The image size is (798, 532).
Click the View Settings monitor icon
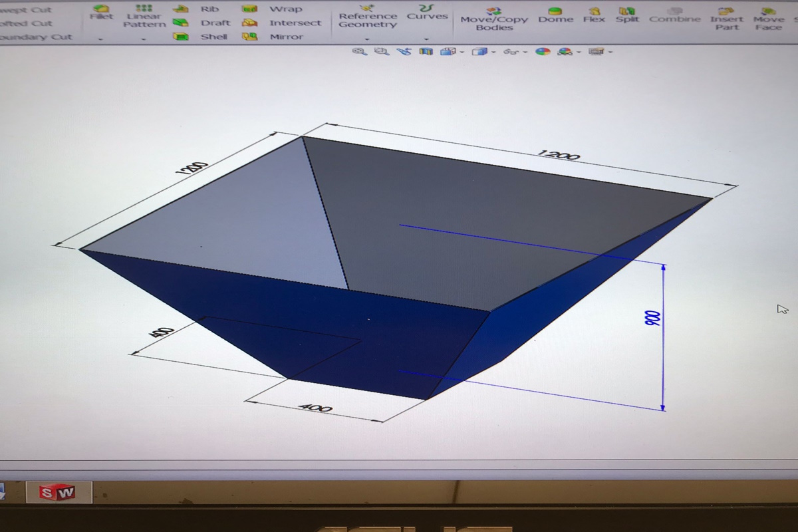point(597,51)
